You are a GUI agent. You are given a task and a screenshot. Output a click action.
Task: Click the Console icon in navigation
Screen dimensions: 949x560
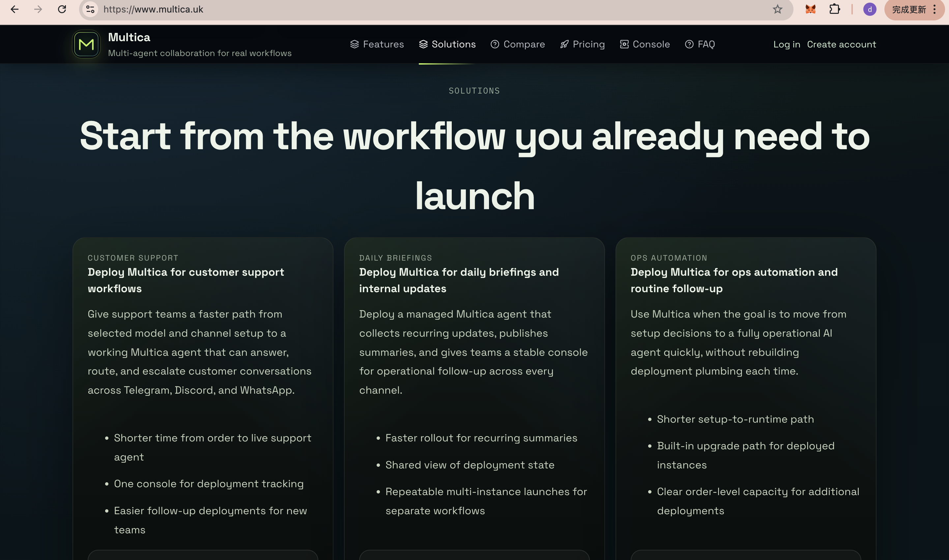coord(624,44)
